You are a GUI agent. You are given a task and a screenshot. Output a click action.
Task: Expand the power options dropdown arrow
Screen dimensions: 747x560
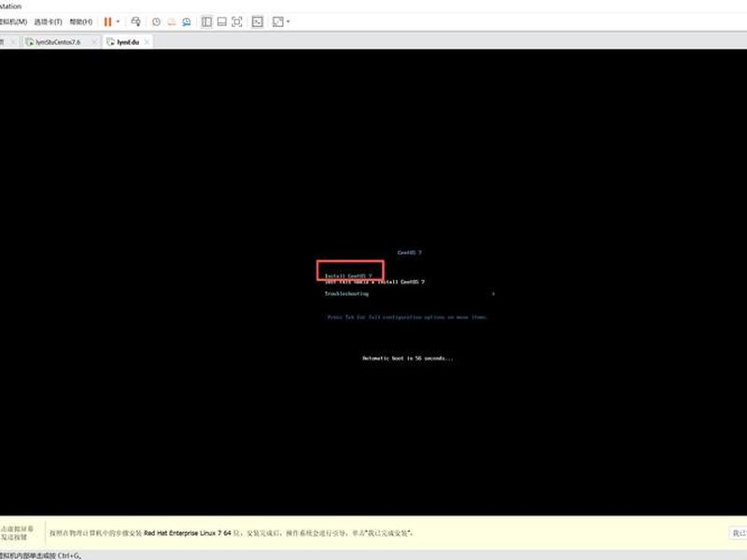(119, 21)
